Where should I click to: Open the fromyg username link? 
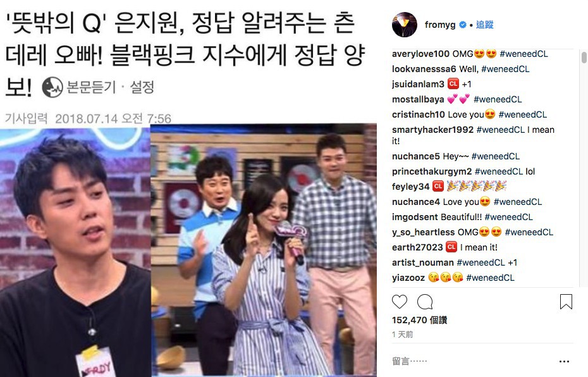click(440, 25)
